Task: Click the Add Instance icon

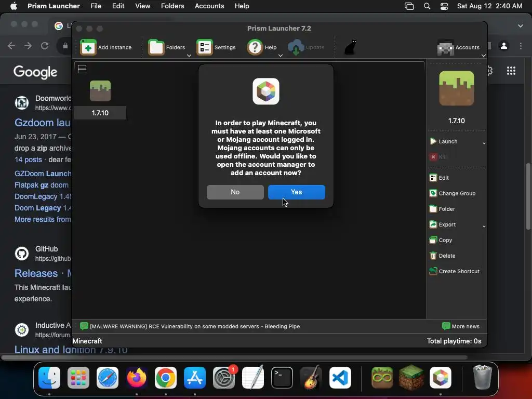Action: tap(88, 47)
